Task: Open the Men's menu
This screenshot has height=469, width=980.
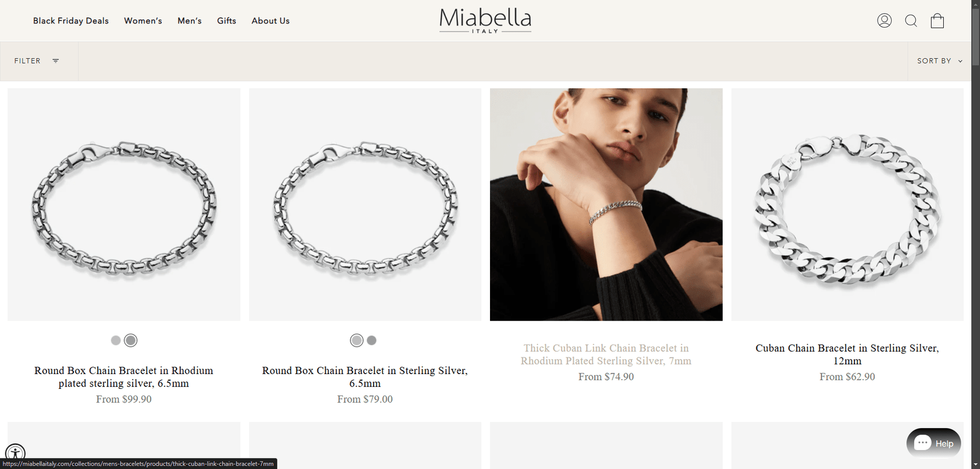Action: [189, 21]
